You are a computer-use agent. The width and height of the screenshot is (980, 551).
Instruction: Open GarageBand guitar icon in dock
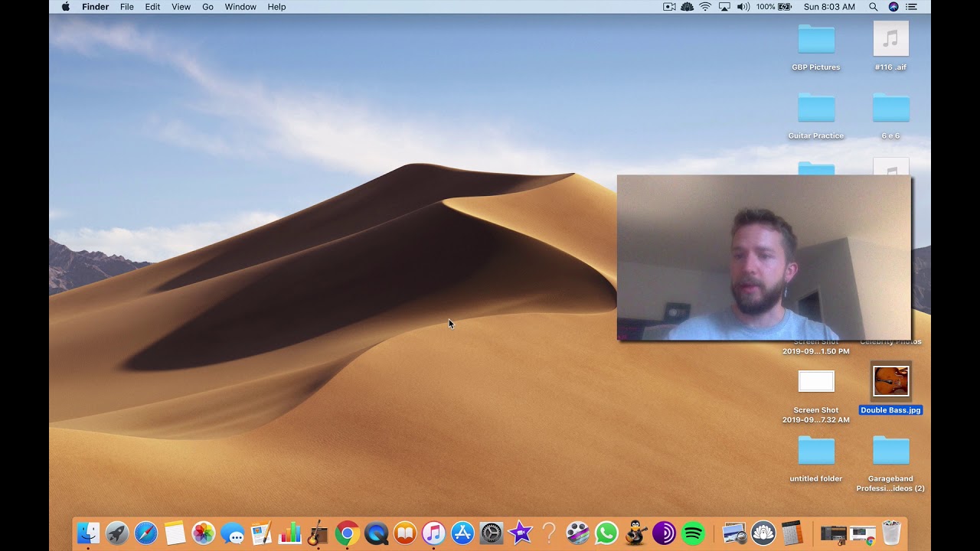pos(318,533)
